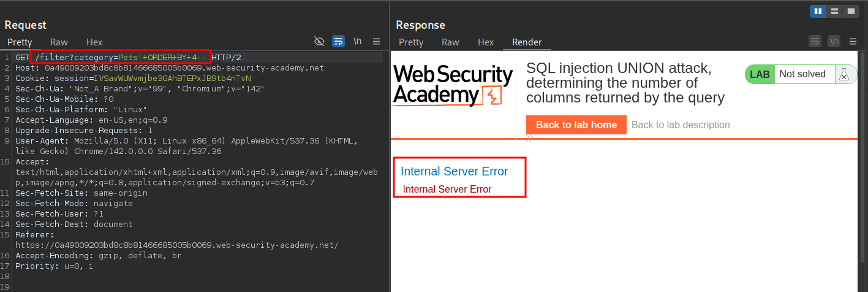Switch to the Request Raw tab
868x292 pixels.
click(59, 42)
